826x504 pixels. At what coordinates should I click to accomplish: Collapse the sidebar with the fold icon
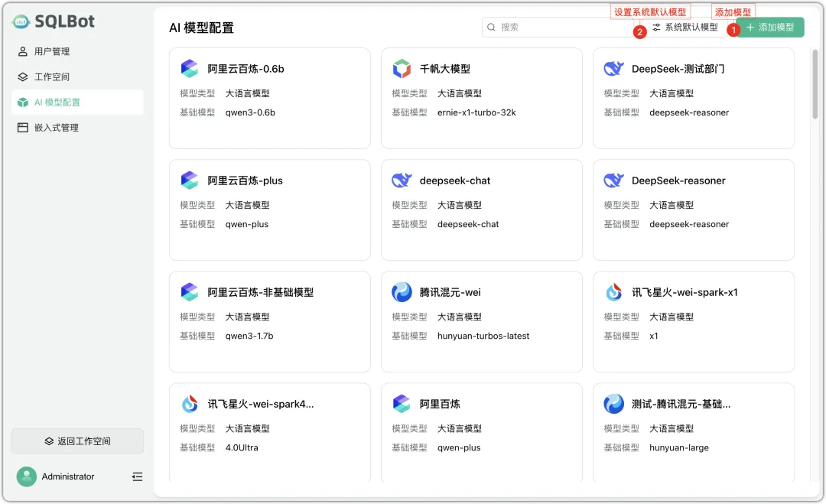coord(137,476)
